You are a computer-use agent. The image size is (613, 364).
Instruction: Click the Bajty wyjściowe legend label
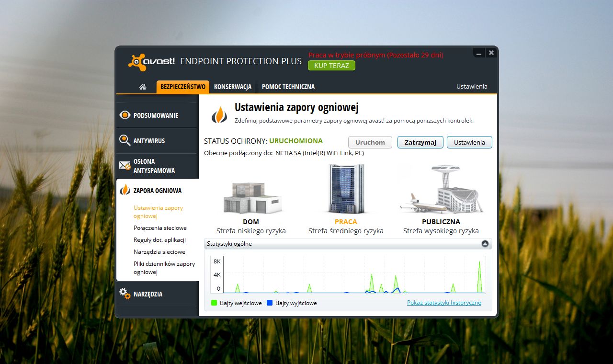click(x=296, y=303)
